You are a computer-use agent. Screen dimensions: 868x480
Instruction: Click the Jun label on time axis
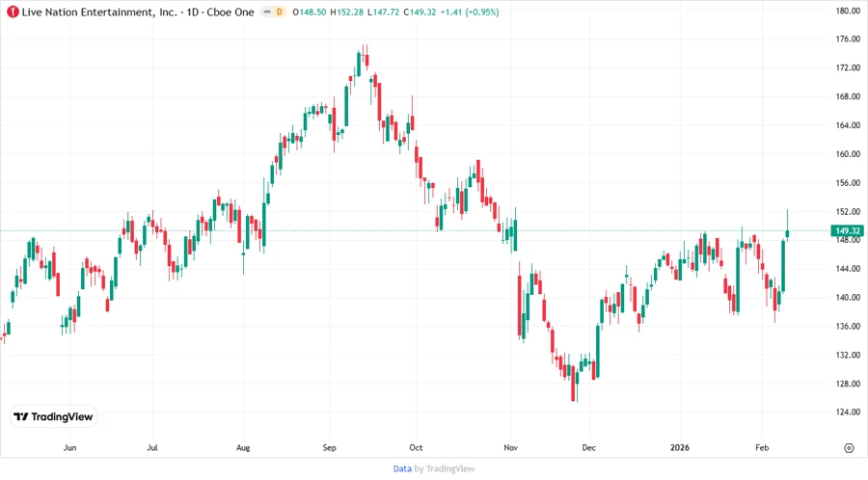69,448
